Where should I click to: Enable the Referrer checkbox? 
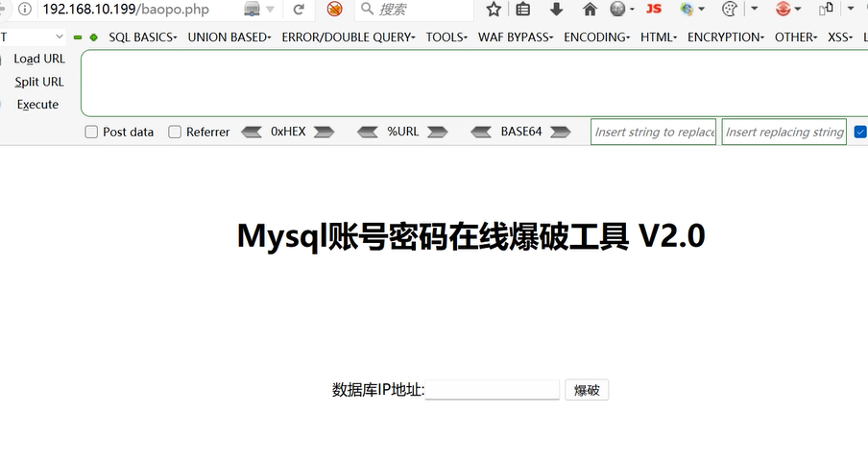175,132
